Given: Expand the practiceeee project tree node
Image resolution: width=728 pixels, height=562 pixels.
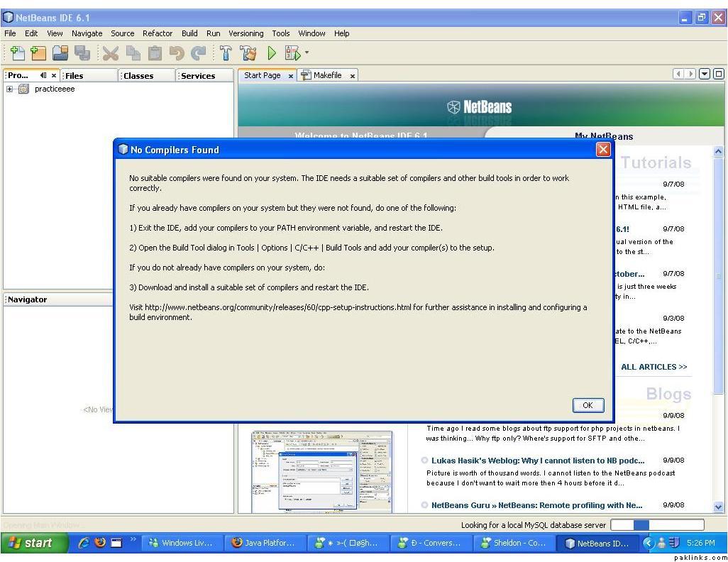Looking at the screenshot, I should coord(10,89).
